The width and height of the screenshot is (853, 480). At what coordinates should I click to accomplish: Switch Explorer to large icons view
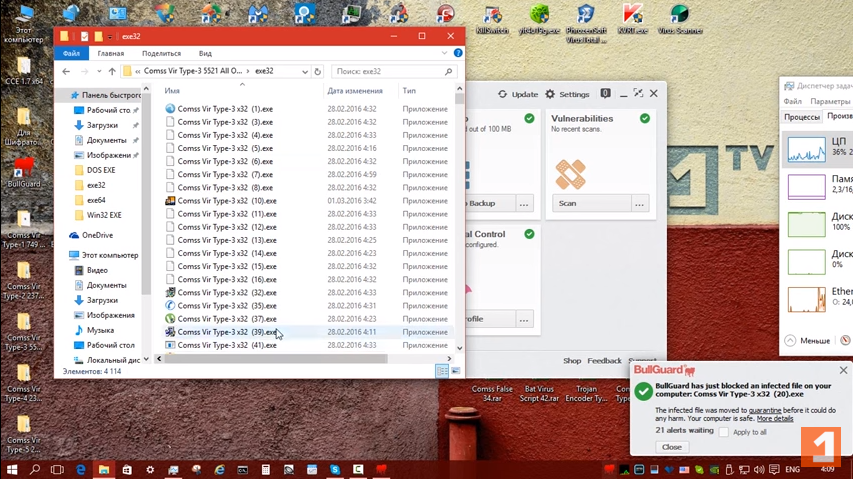[455, 371]
